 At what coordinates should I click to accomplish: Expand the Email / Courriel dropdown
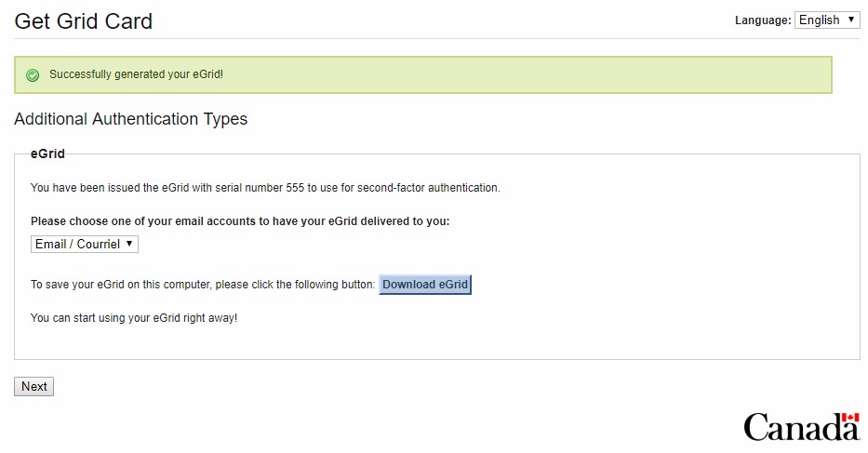tap(84, 244)
